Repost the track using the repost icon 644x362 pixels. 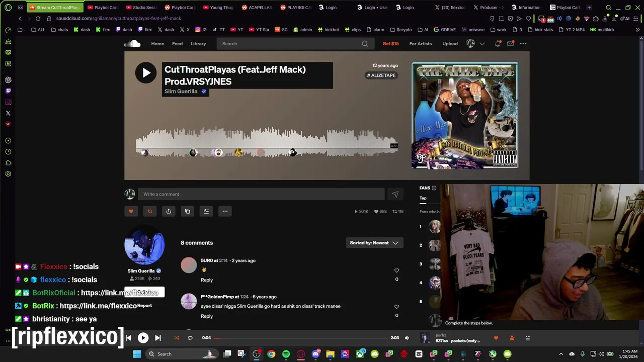[x=149, y=211]
